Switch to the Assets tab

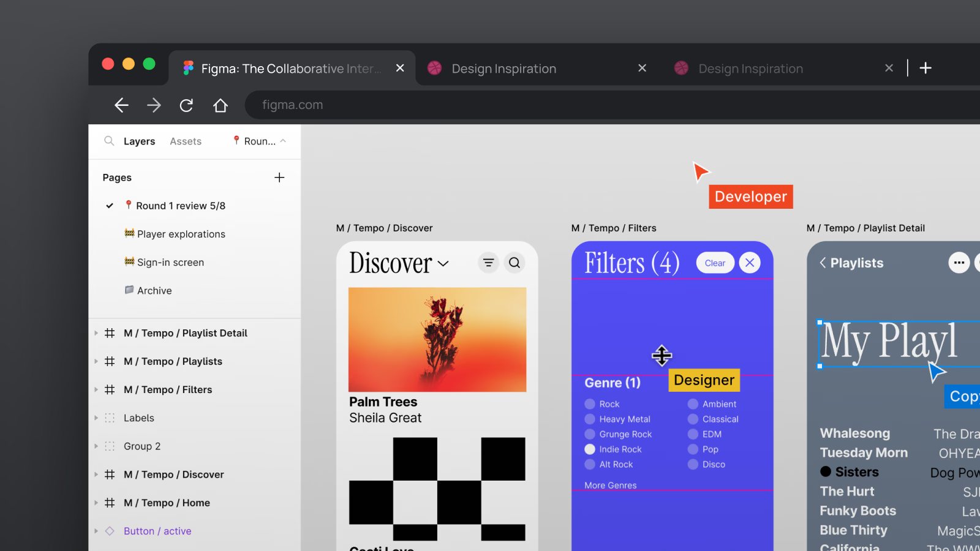click(x=186, y=141)
